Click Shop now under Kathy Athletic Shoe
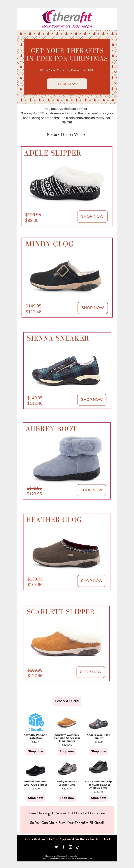This screenshot has height=868, width=134. point(98,798)
